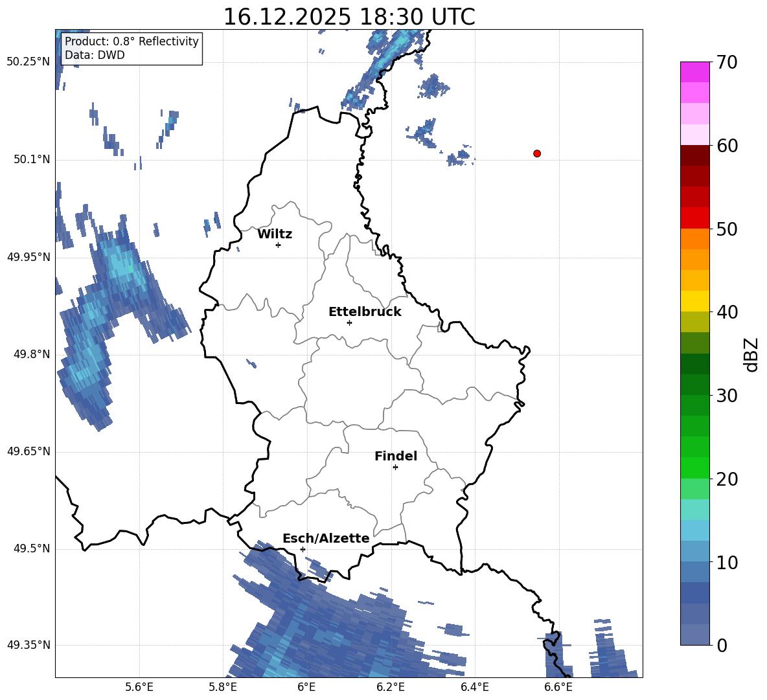Click the 60 tick label on colorbar

(x=727, y=146)
